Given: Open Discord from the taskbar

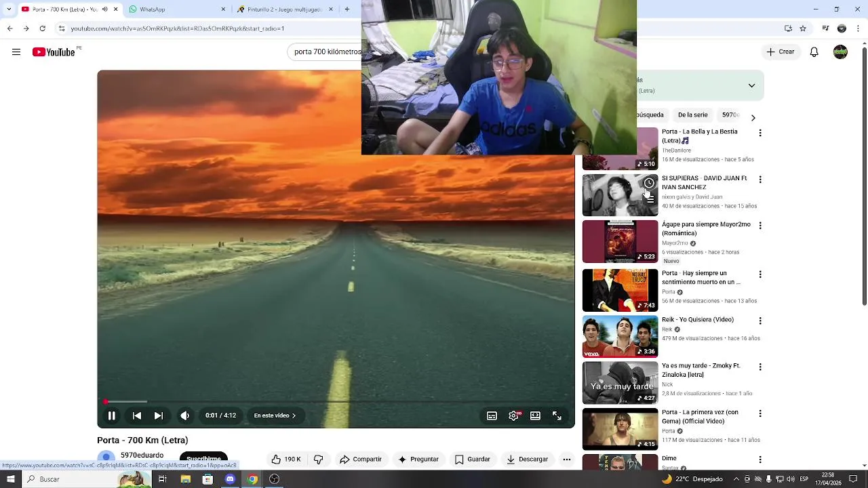Looking at the screenshot, I should tap(230, 479).
